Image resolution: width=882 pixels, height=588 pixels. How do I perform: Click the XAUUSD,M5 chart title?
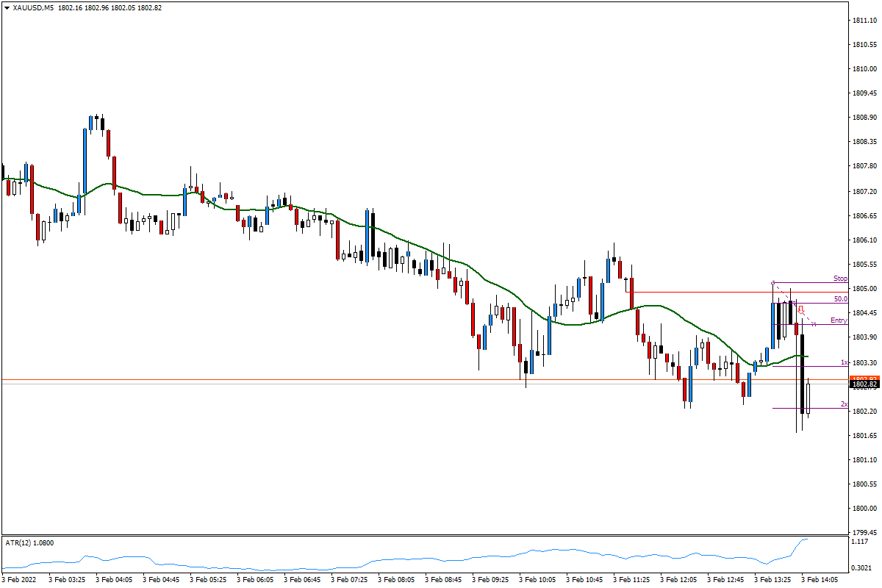coord(32,7)
